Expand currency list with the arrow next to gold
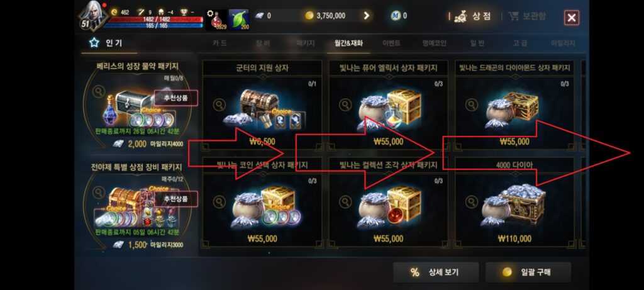The image size is (644, 290). pos(367,16)
